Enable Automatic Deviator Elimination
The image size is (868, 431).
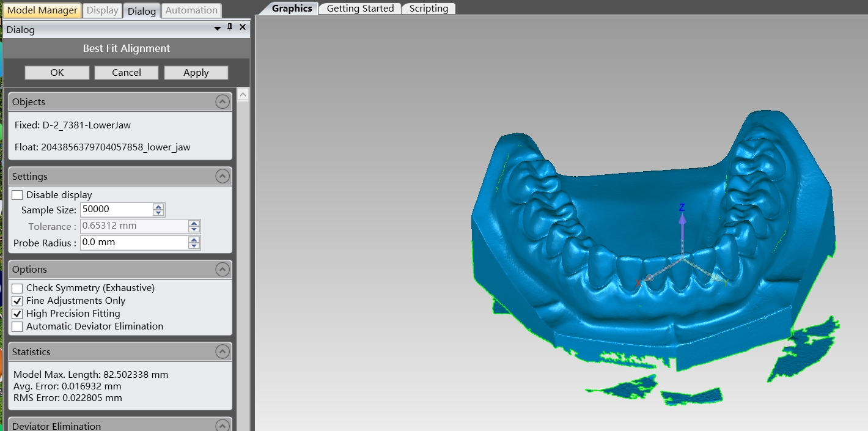pyautogui.click(x=18, y=326)
